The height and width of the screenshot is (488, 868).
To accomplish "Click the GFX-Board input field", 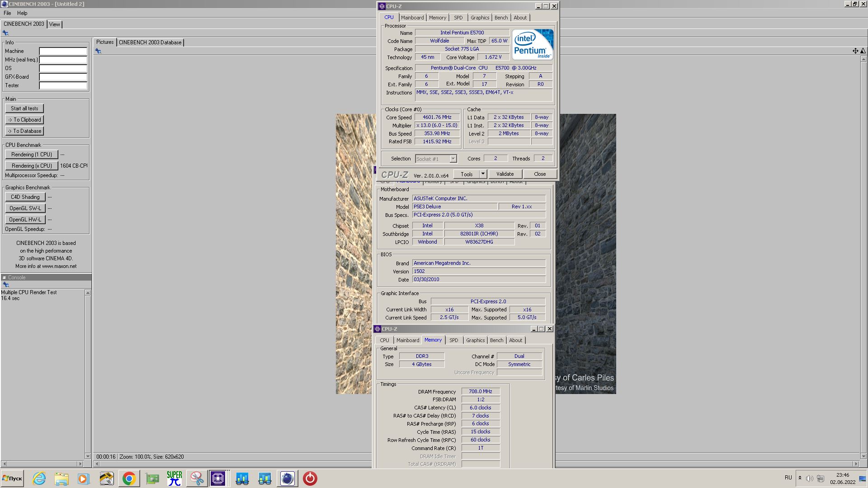I will point(63,77).
